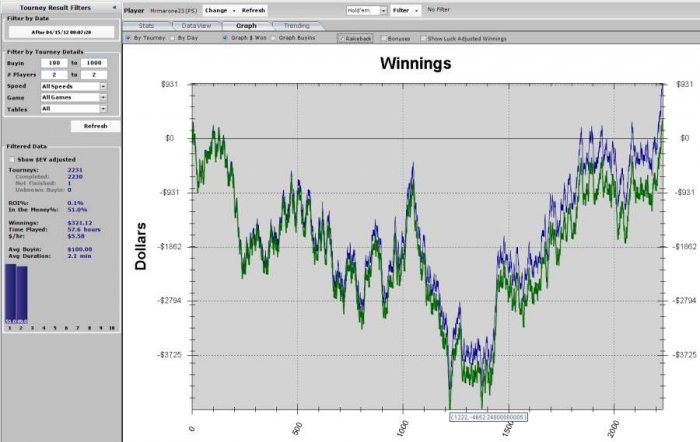The width and height of the screenshot is (700, 442).
Task: Click the Avg Duration value 2.1 min
Action: point(79,256)
